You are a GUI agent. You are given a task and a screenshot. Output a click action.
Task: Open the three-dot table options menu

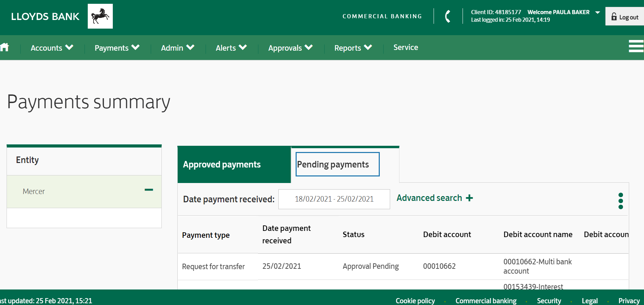(x=621, y=201)
